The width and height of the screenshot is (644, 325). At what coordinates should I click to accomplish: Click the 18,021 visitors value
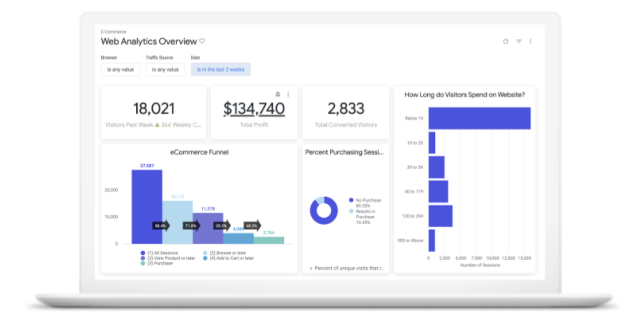tap(154, 109)
